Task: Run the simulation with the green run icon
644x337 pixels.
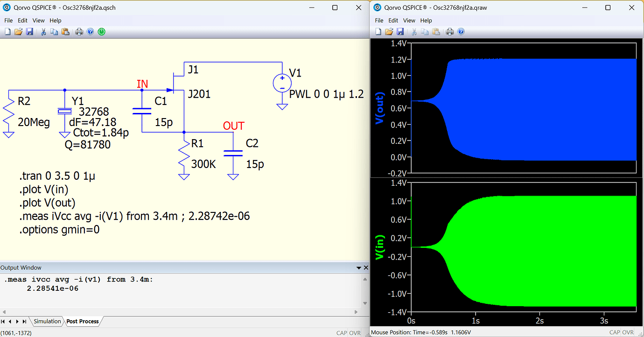Action: click(x=101, y=31)
